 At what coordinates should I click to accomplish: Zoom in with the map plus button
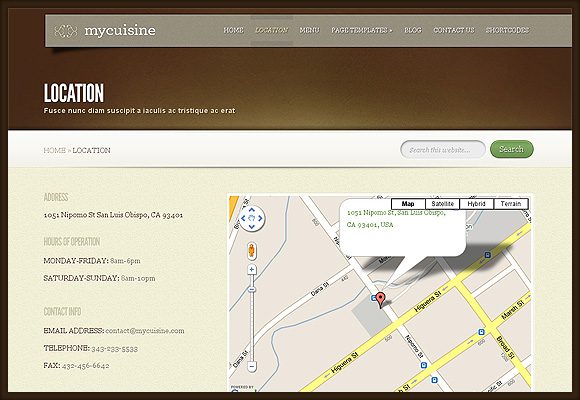(252, 269)
